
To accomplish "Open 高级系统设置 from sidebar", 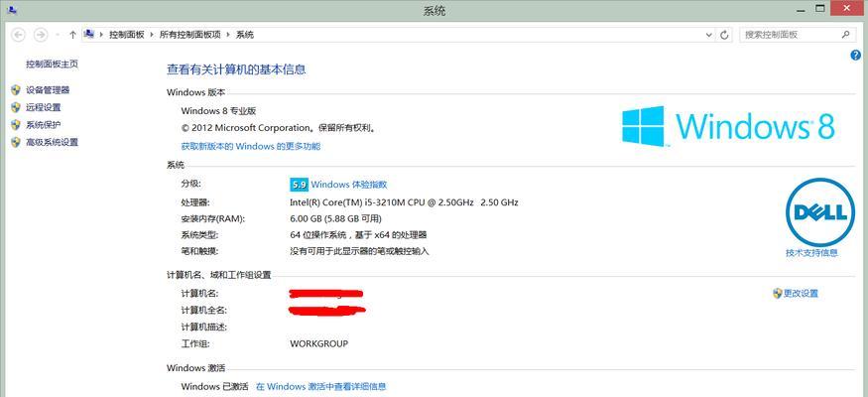I will 52,142.
